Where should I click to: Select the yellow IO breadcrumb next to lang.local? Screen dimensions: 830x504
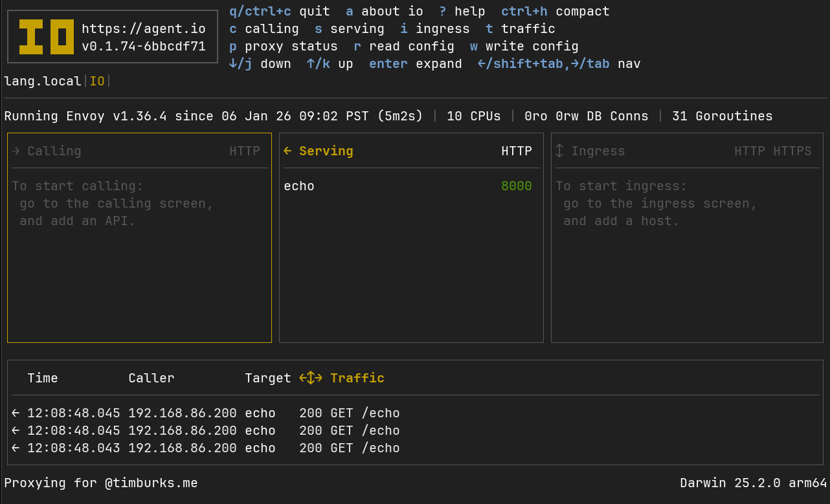[96, 81]
